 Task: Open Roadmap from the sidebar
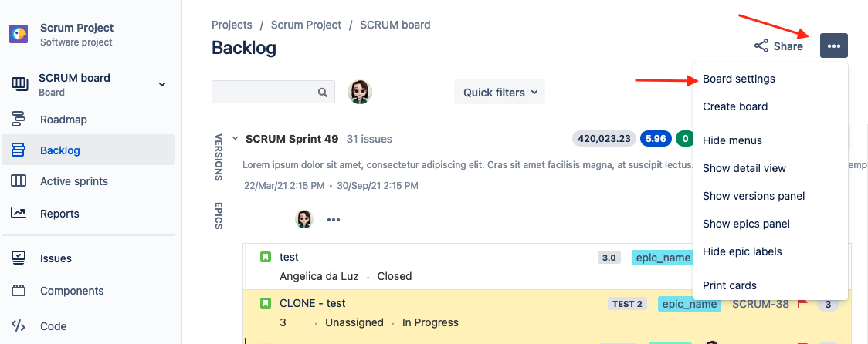coord(63,120)
